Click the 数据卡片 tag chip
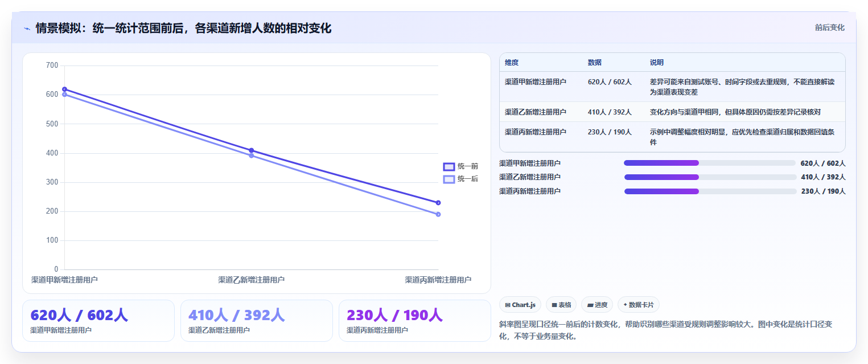Viewport: 868px width, 364px height. point(639,305)
